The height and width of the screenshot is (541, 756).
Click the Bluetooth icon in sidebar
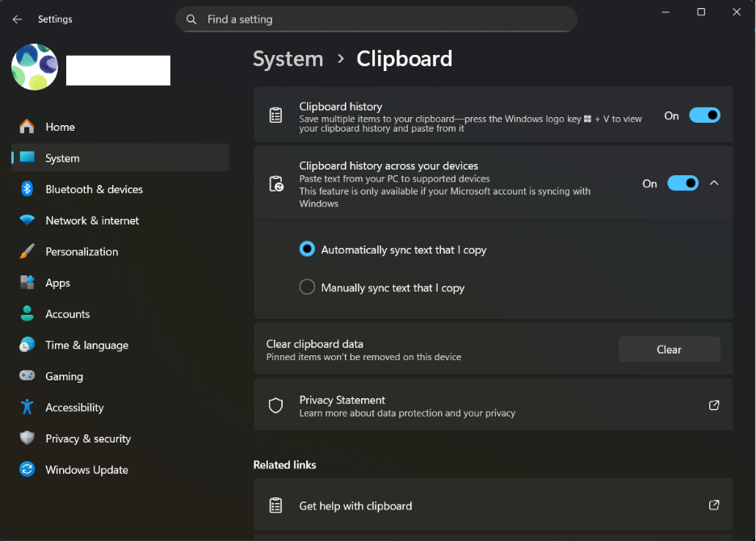pos(27,189)
